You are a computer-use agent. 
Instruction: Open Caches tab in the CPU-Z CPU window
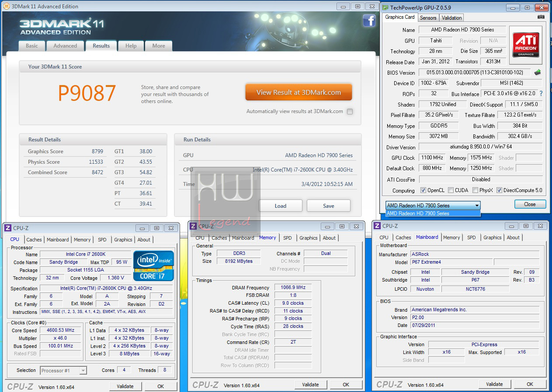(x=34, y=240)
